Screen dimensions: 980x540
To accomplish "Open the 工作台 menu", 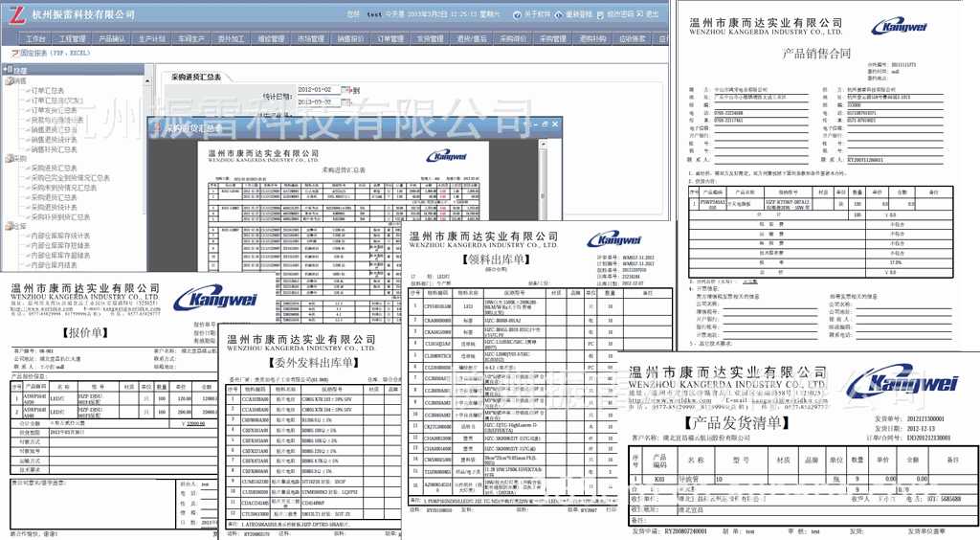I will (35, 38).
